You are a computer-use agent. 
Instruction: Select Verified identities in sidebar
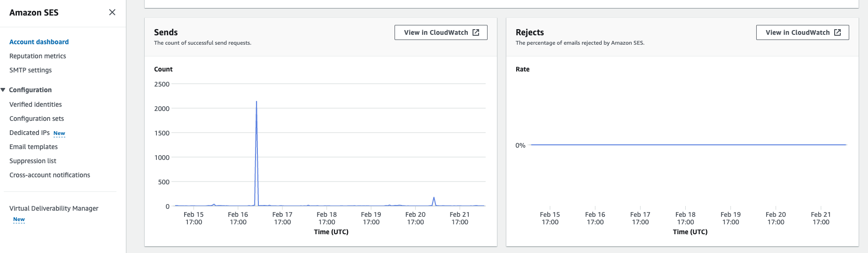tap(36, 104)
